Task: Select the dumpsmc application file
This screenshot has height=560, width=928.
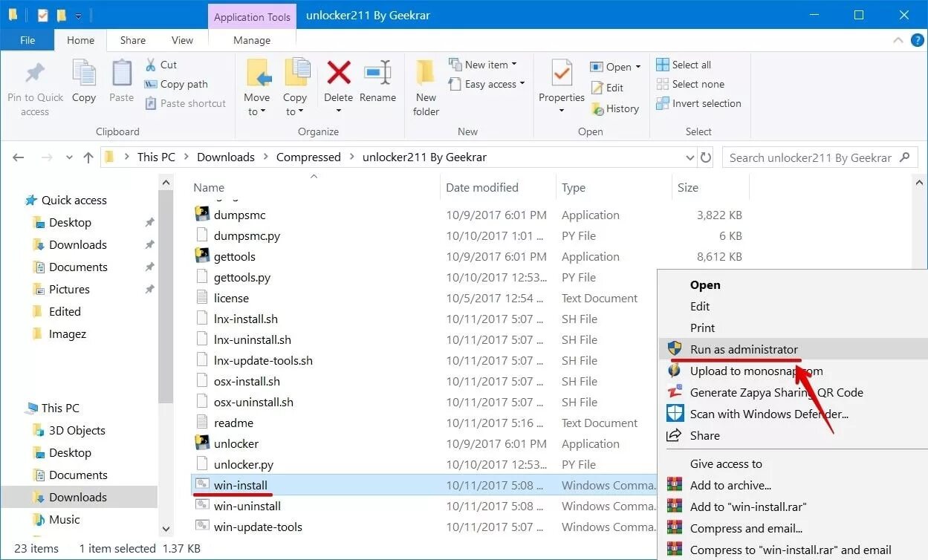Action: tap(239, 215)
